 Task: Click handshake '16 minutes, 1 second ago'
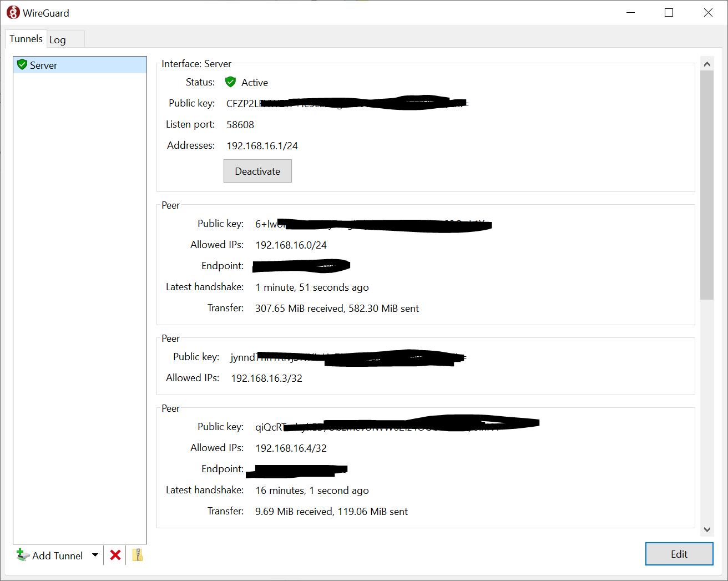312,491
